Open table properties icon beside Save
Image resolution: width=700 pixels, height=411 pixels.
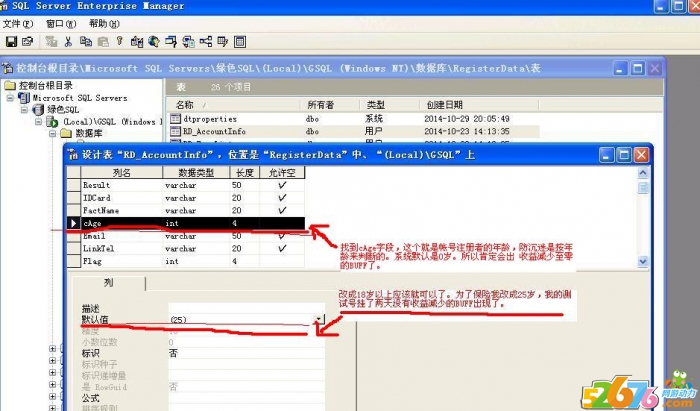pyautogui.click(x=28, y=42)
